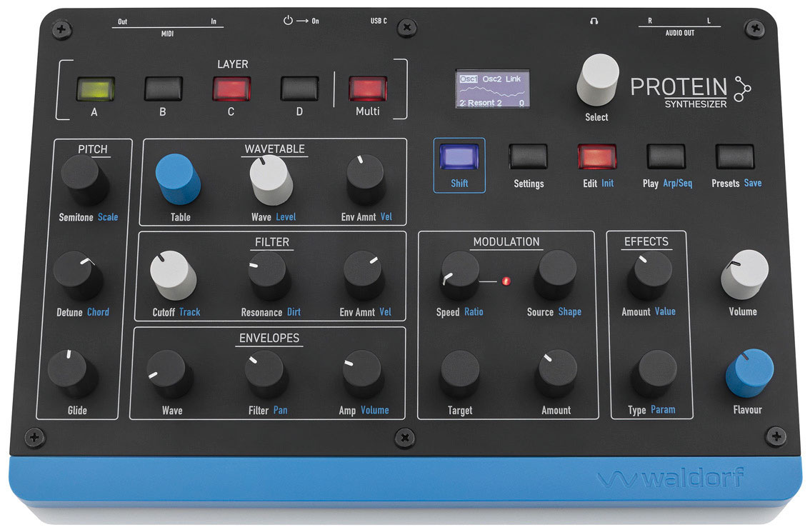Click the OLED display screen
810x532 pixels.
point(492,89)
